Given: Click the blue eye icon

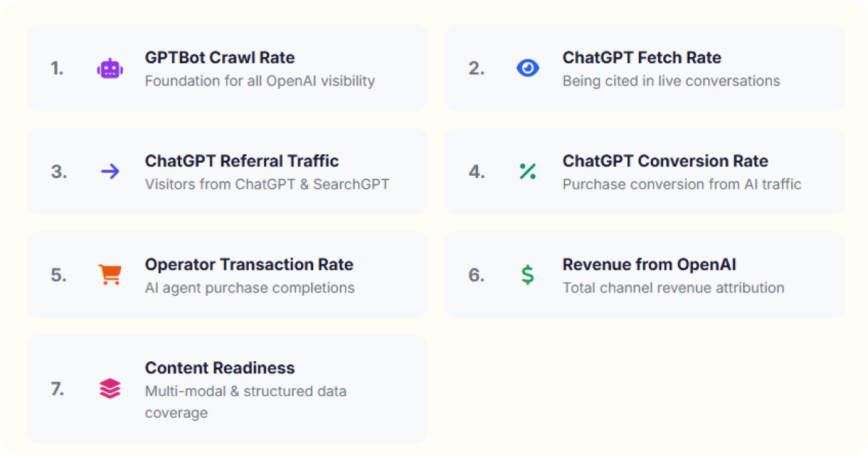Looking at the screenshot, I should pyautogui.click(x=527, y=68).
